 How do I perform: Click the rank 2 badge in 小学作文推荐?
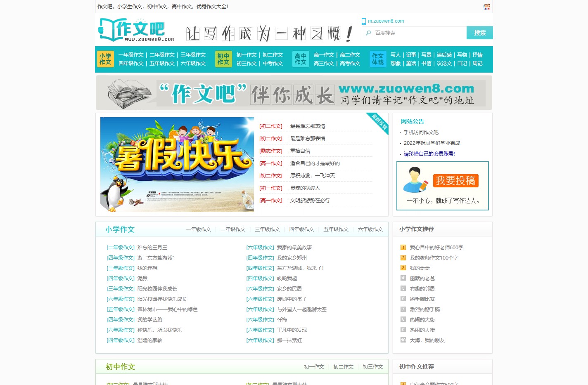403,258
